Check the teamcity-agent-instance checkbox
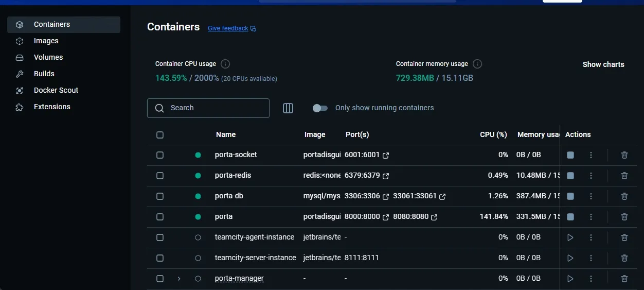Image resolution: width=644 pixels, height=290 pixels. tap(160, 237)
